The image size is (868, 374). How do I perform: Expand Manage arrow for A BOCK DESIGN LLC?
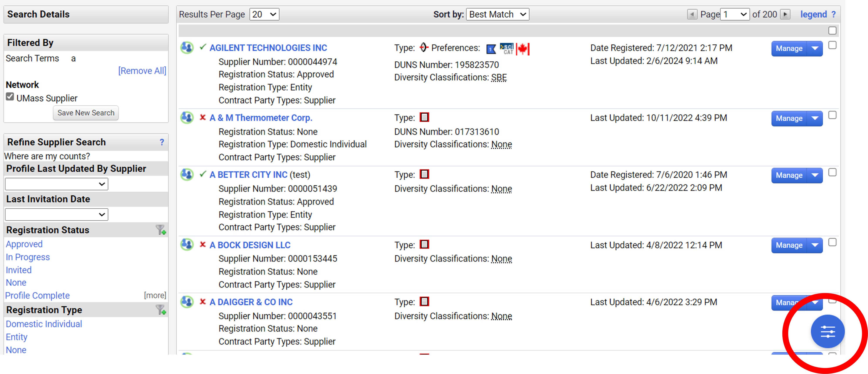815,245
